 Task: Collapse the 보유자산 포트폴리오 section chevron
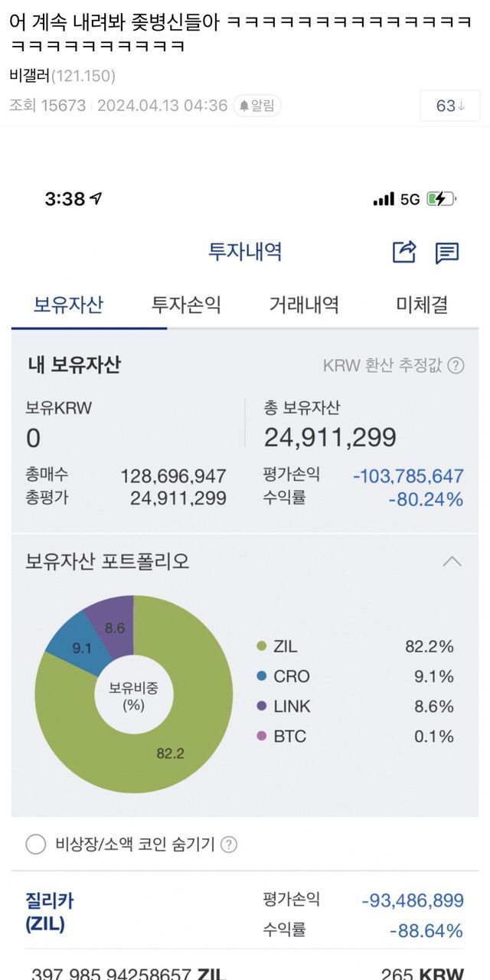(x=452, y=562)
